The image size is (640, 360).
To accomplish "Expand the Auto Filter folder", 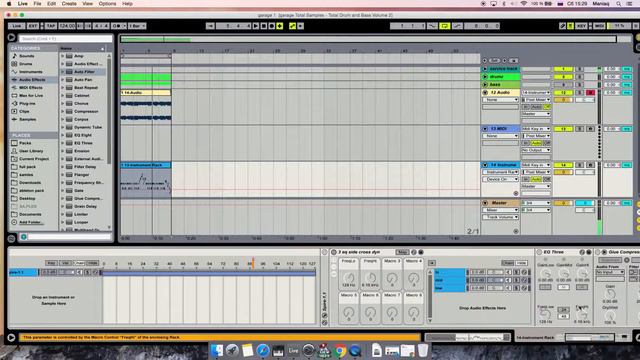I will [62, 72].
